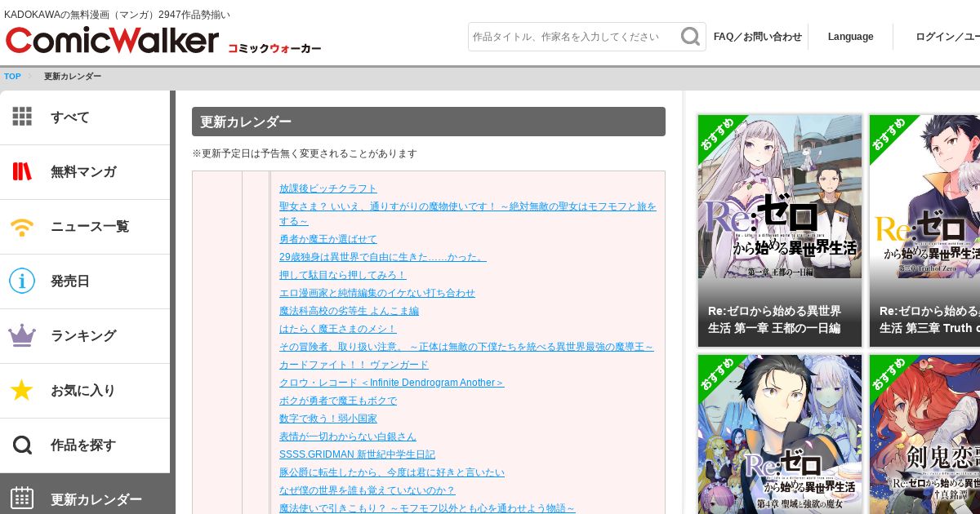Click the purple crown ranking icon

click(x=22, y=335)
